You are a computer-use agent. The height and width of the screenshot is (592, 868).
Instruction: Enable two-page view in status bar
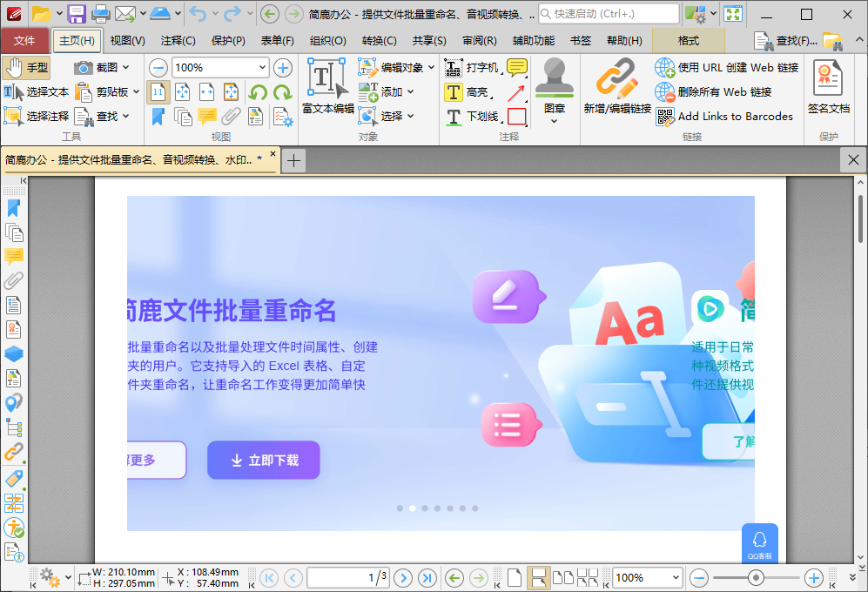pyautogui.click(x=562, y=577)
